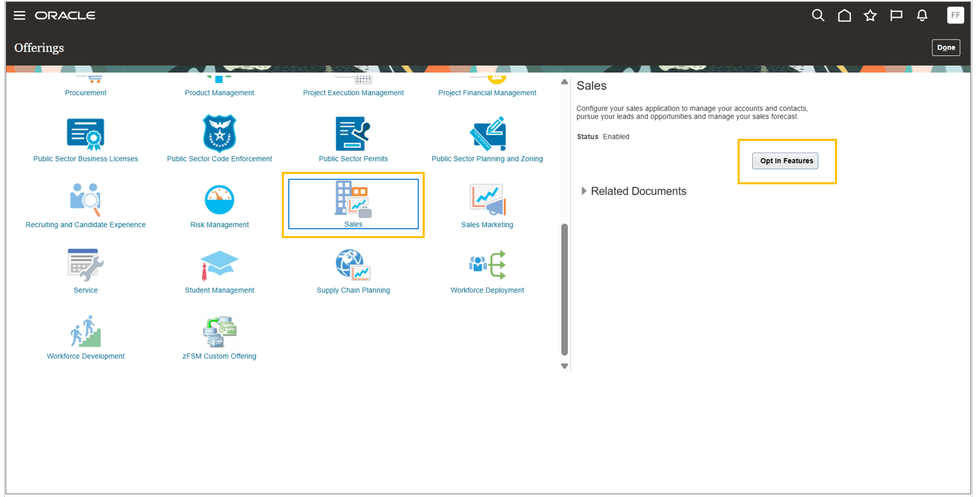Open the Sales Marketing offering
This screenshot has width=980, height=497.
tap(487, 204)
